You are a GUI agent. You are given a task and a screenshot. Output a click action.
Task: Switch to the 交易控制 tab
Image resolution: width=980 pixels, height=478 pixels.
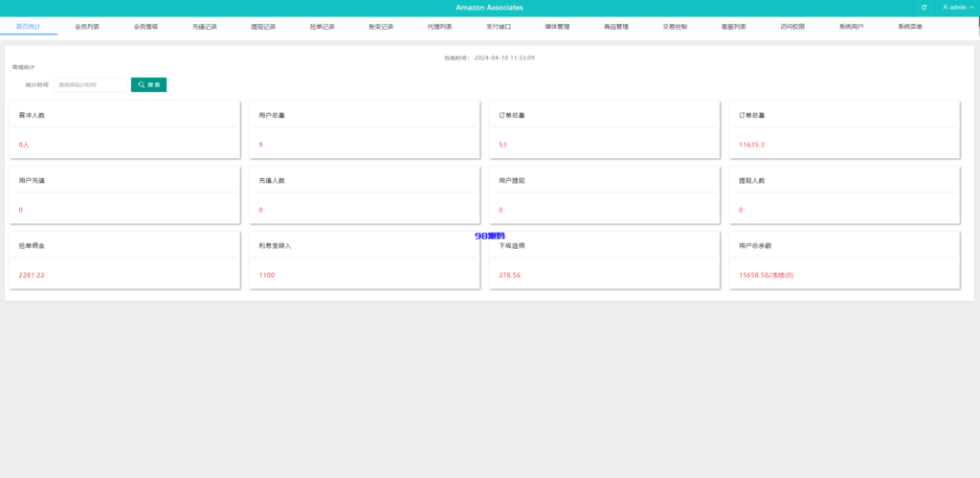675,27
